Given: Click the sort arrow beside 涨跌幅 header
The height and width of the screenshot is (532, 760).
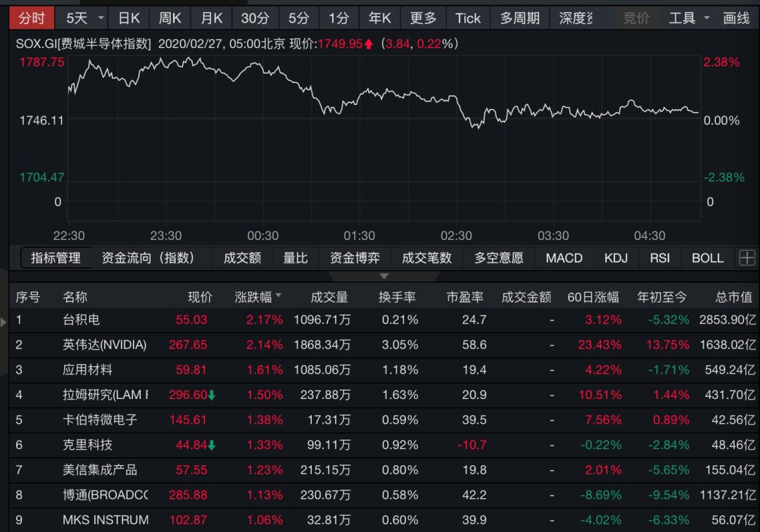Looking at the screenshot, I should point(279,296).
